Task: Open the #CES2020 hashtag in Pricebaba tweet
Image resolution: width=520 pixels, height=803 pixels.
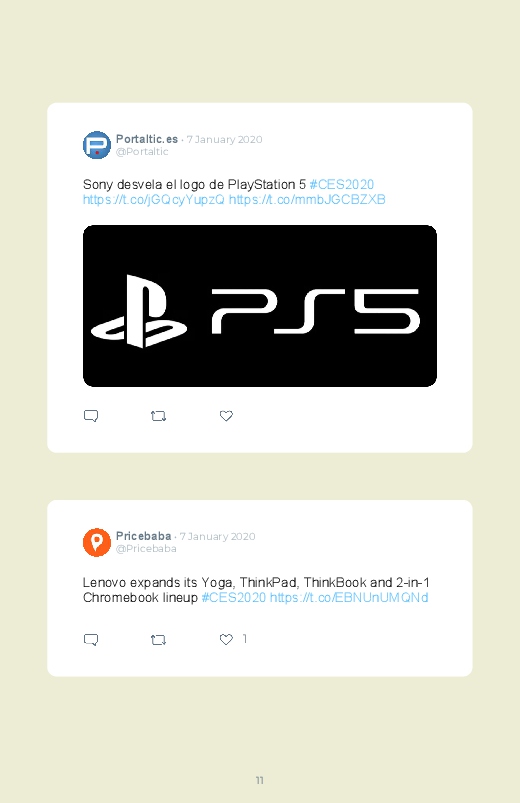Action: coord(234,598)
